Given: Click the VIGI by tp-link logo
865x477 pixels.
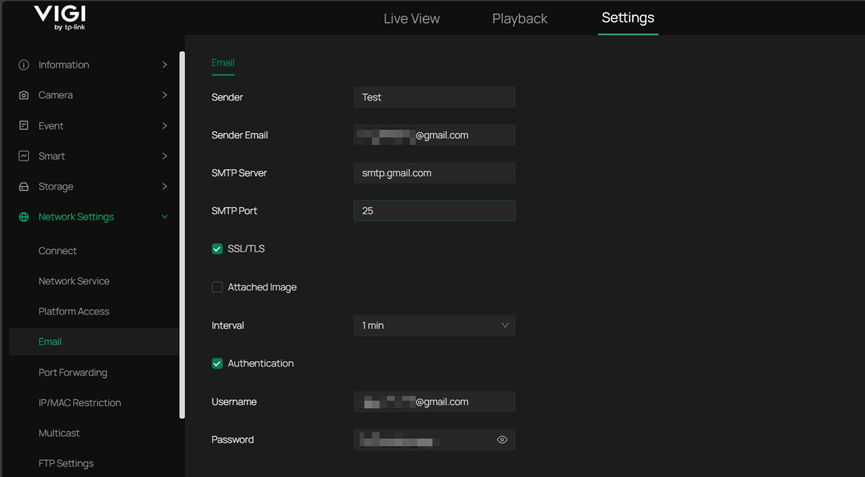Looking at the screenshot, I should coord(60,17).
